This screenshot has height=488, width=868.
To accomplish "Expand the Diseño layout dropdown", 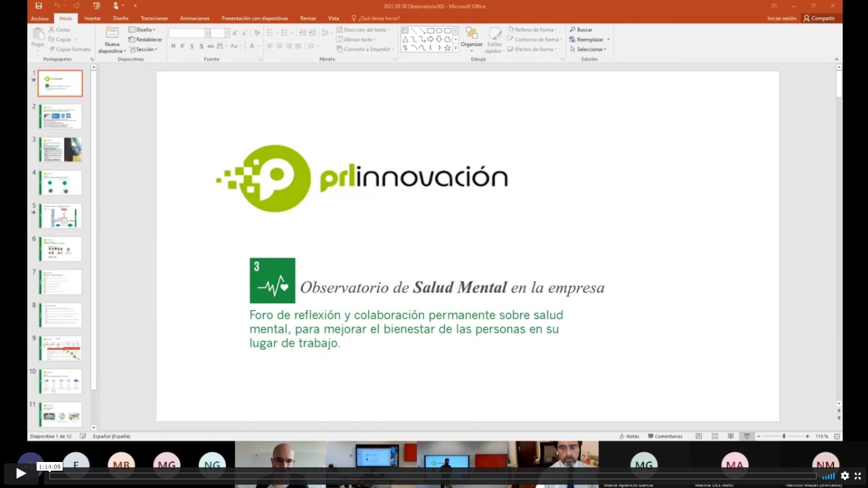I will (141, 30).
